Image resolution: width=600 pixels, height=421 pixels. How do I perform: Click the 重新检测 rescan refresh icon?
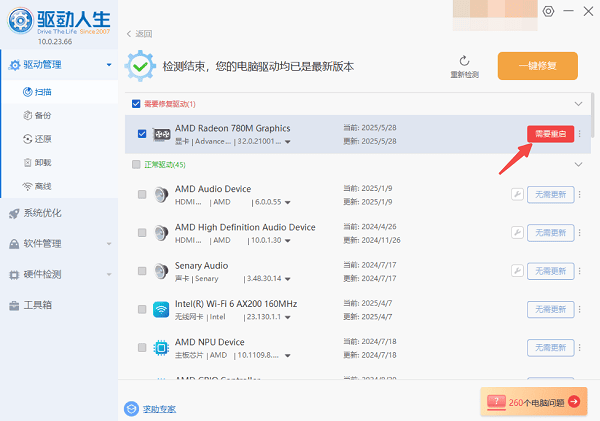tap(464, 61)
